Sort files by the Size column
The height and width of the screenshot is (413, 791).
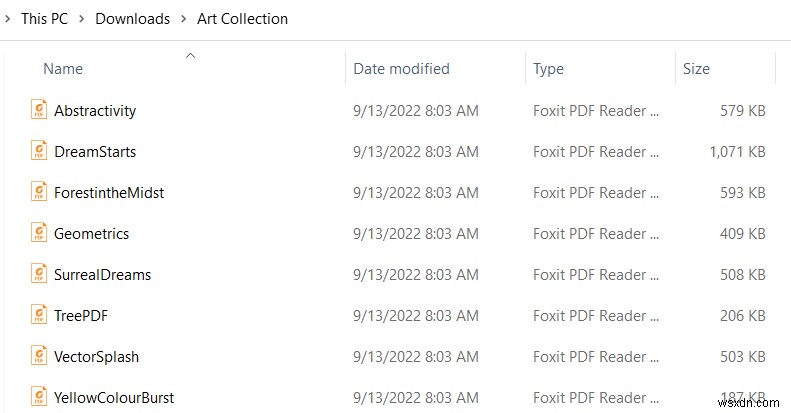pos(696,69)
